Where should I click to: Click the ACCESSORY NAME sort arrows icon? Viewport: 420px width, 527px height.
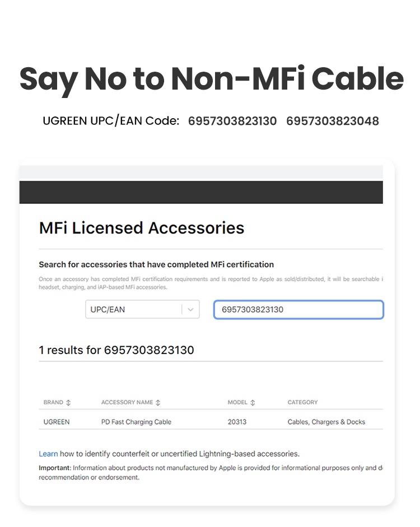(158, 402)
